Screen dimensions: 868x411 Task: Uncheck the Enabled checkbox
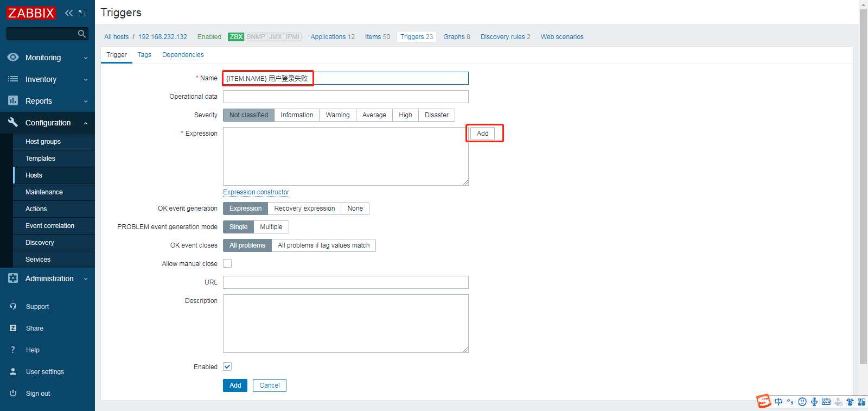227,366
